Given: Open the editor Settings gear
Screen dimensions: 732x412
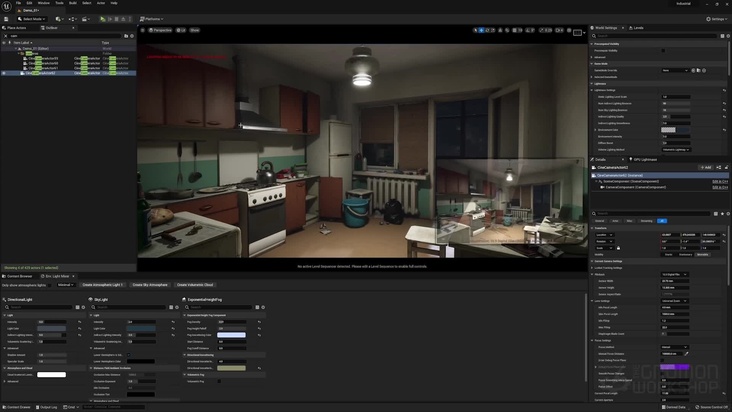Looking at the screenshot, I should pyautogui.click(x=716, y=18).
